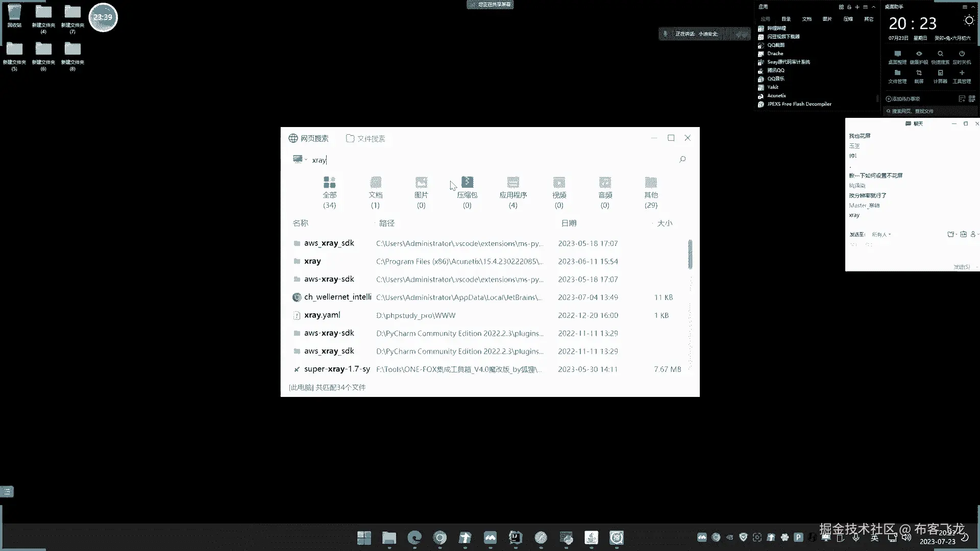Filter results by 应用程序 category
Viewport: 980px width, 551px height.
point(513,192)
